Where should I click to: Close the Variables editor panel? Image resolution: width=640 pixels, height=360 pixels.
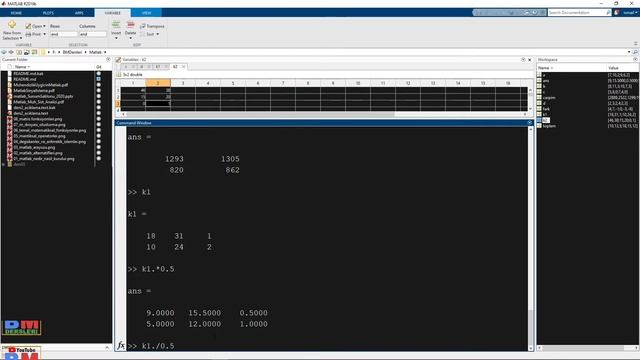pos(530,60)
